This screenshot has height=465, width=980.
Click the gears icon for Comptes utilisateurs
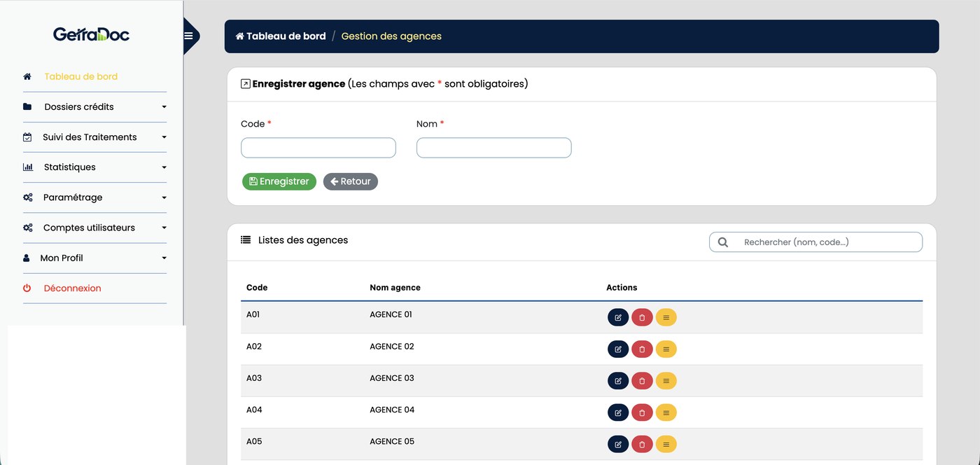pos(28,228)
